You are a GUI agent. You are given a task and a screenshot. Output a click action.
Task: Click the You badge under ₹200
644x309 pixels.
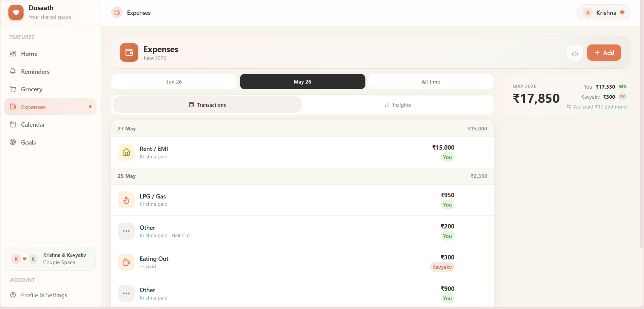[447, 236]
